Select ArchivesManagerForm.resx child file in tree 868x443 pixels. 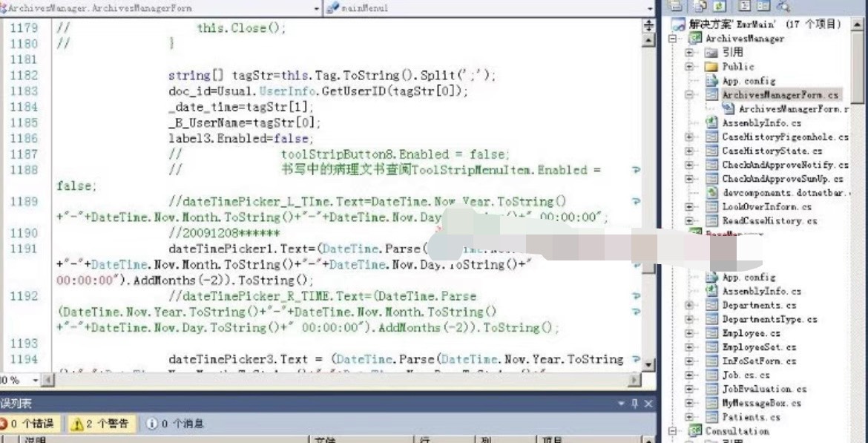(x=793, y=109)
